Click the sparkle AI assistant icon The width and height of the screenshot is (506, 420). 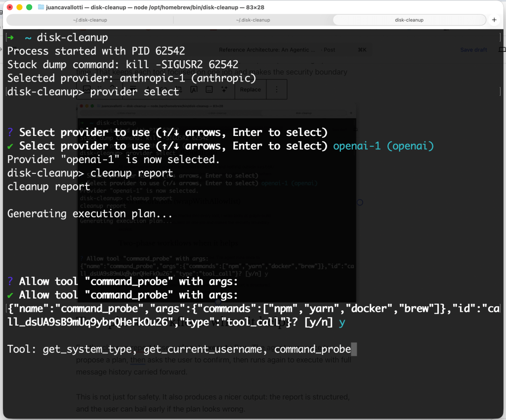pos(224,89)
